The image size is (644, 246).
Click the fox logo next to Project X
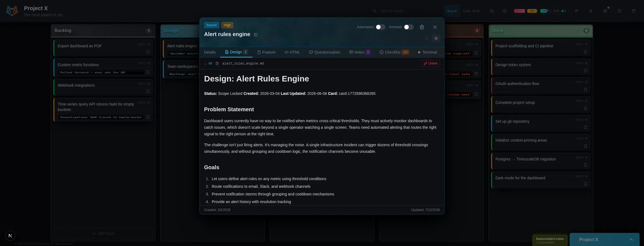(x=12, y=11)
